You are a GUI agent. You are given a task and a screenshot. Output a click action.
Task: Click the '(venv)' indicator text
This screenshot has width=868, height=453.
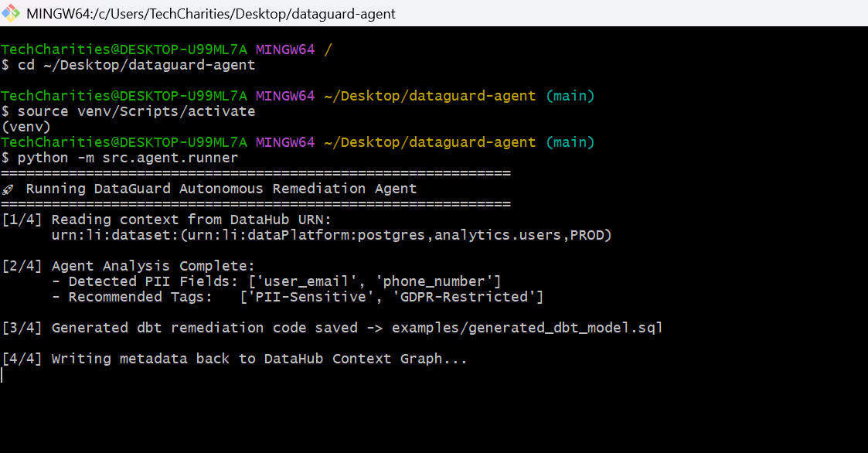[26, 127]
